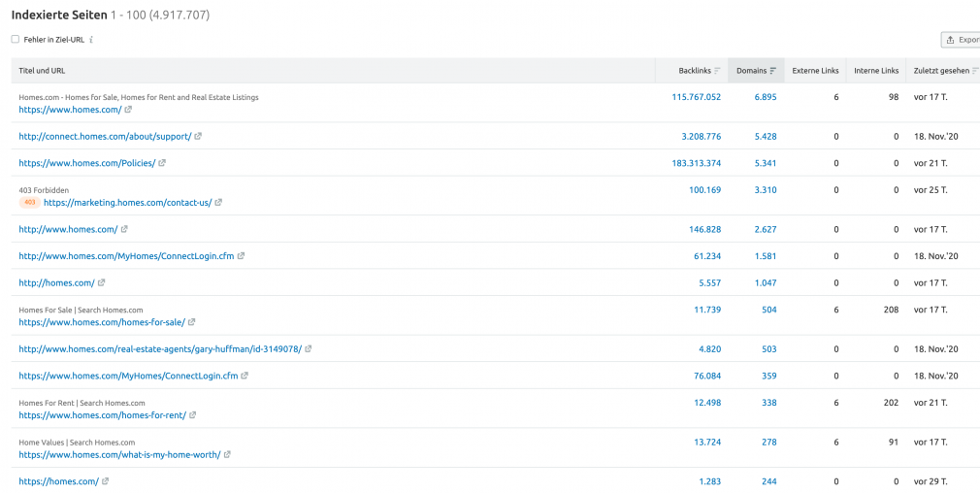
Task: Click external icon beside homes-for-rent URL
Action: [x=192, y=415]
